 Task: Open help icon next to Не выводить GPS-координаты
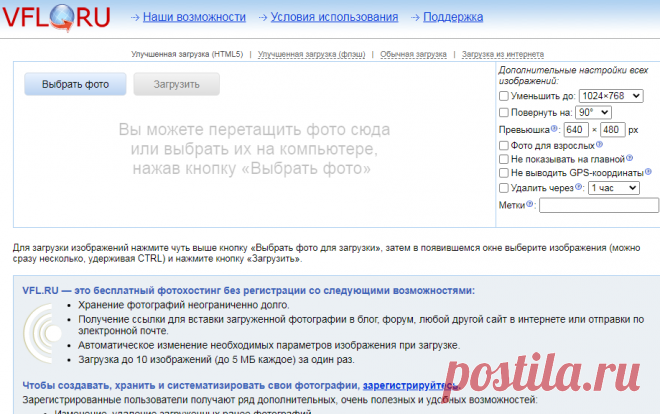click(x=648, y=171)
